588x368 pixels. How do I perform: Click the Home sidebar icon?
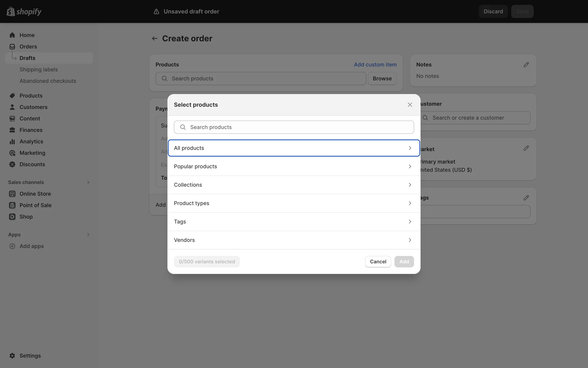[12, 35]
